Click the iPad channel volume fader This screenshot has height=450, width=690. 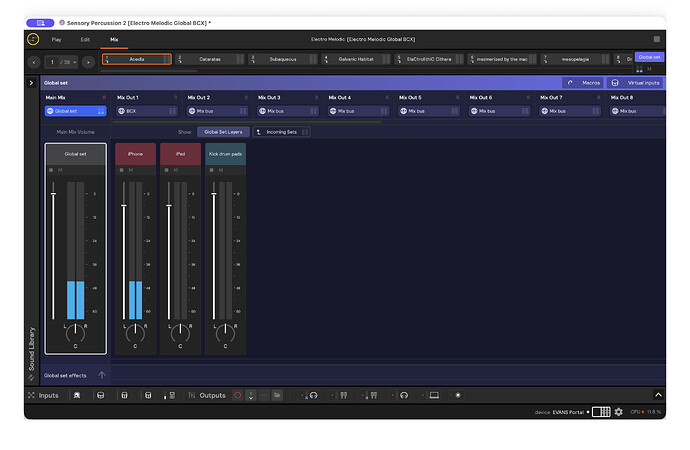(x=169, y=205)
